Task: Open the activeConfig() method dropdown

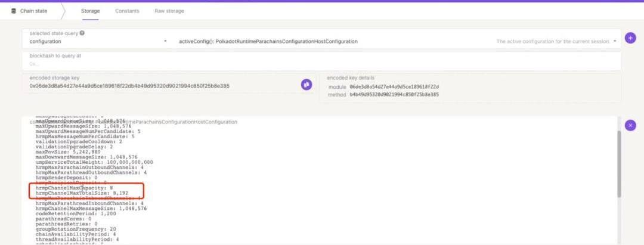Action: click(268, 42)
